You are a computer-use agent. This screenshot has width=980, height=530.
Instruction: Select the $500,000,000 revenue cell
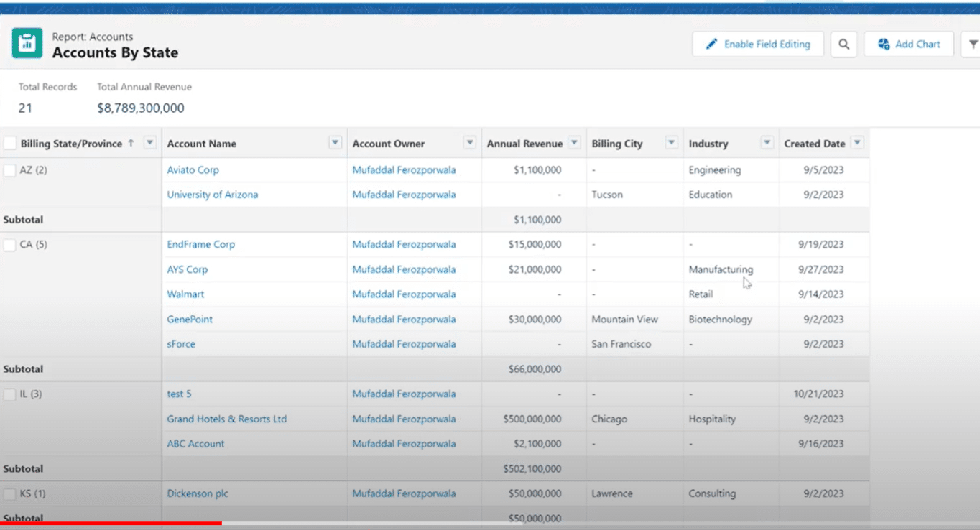pyautogui.click(x=534, y=419)
